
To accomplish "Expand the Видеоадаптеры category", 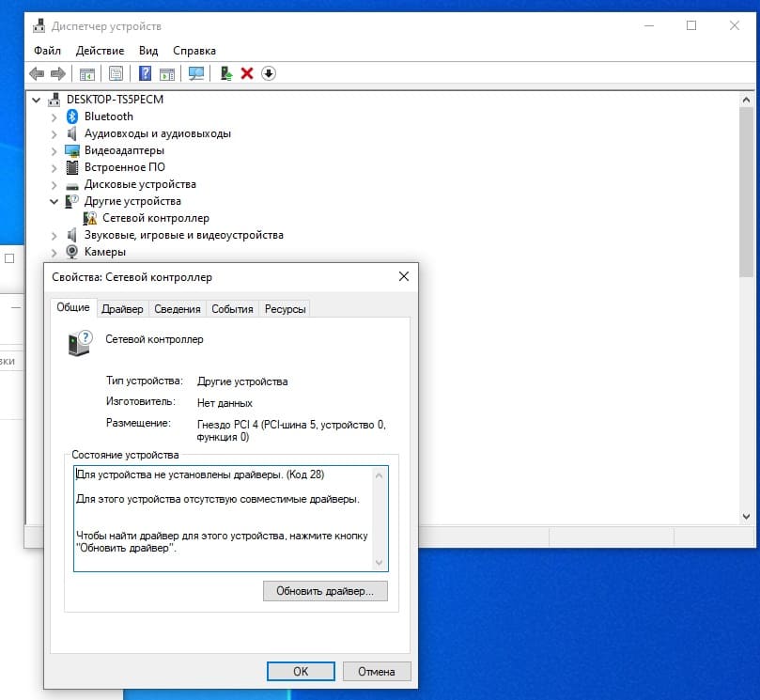I will (x=54, y=151).
